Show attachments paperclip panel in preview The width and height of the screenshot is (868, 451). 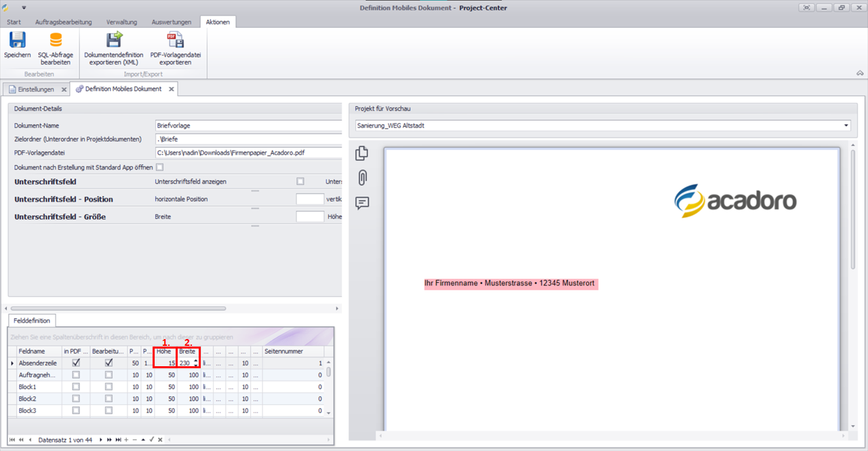coord(362,178)
